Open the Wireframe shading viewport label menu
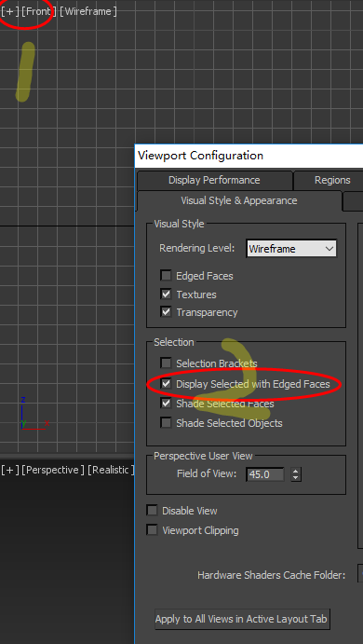363x644 pixels. pos(88,11)
